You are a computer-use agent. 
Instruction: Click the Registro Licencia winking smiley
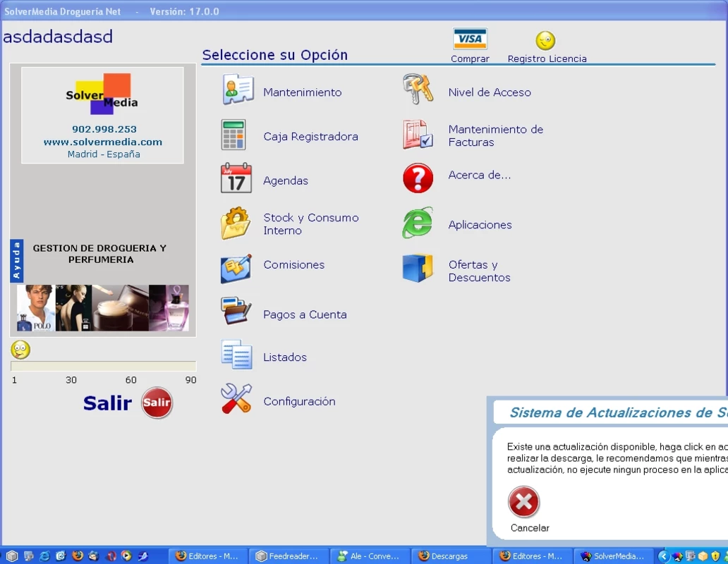point(545,40)
